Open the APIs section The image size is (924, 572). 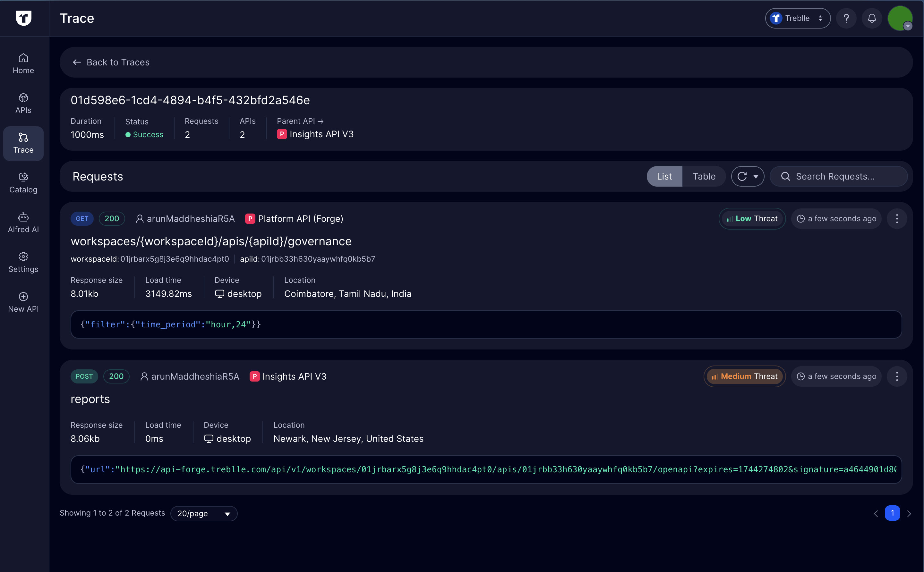(x=23, y=104)
